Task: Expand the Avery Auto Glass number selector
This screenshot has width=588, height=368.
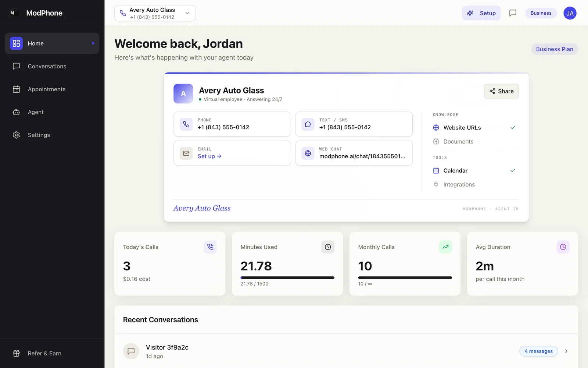Action: click(x=155, y=13)
